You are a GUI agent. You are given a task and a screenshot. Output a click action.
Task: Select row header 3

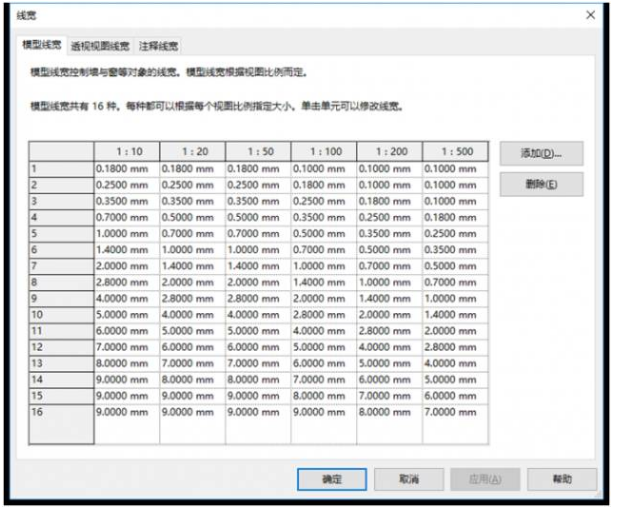coord(61,201)
